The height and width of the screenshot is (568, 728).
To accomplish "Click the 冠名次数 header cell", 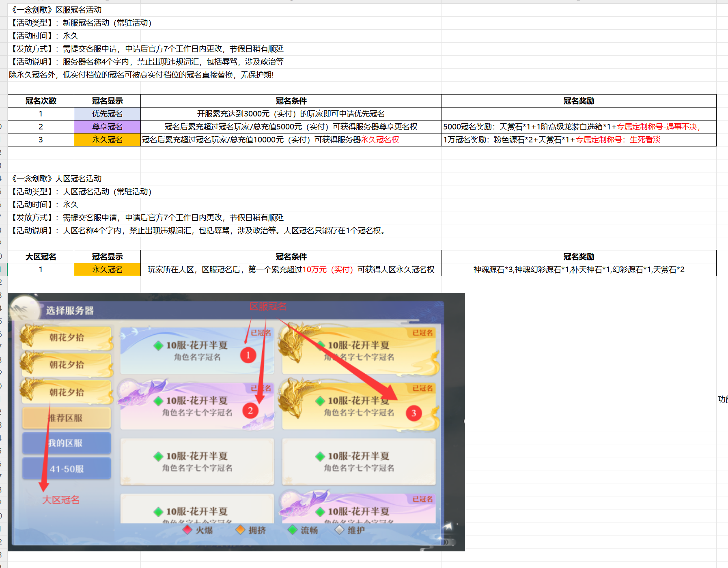I will point(41,101).
